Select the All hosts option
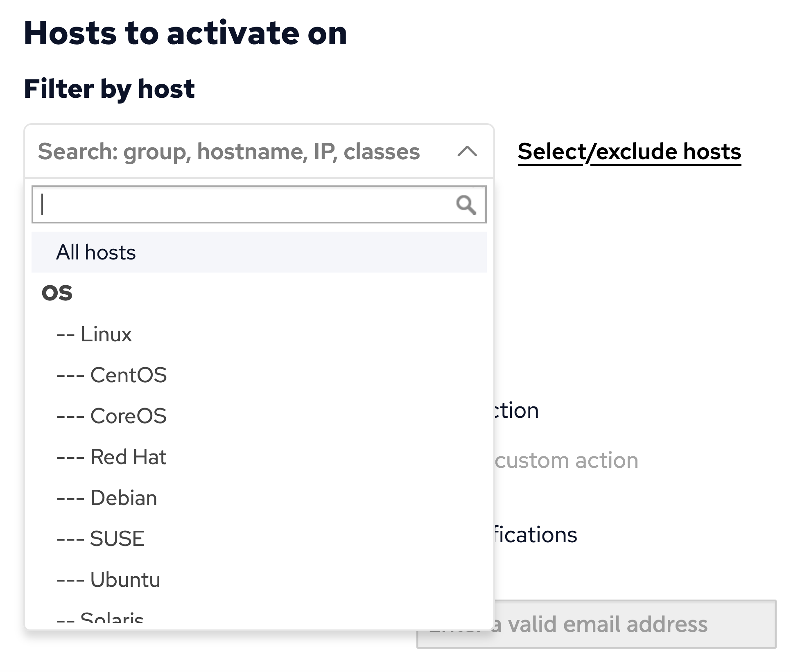The width and height of the screenshot is (800, 672). 96,252
